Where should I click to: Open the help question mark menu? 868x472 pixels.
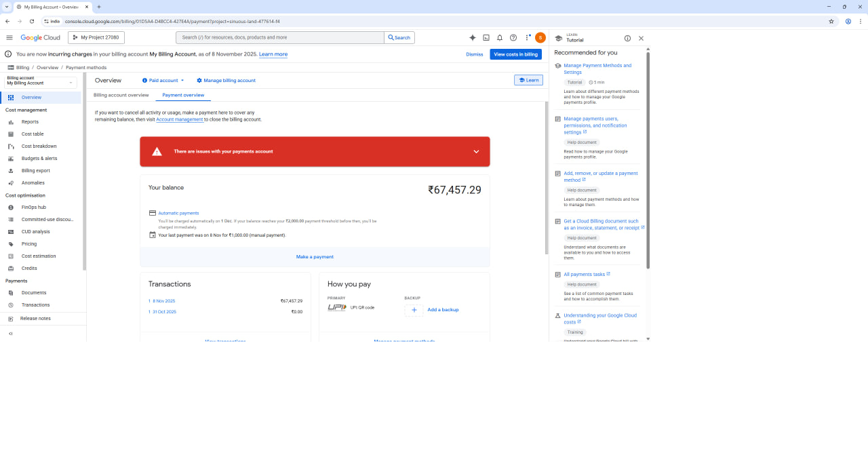513,38
